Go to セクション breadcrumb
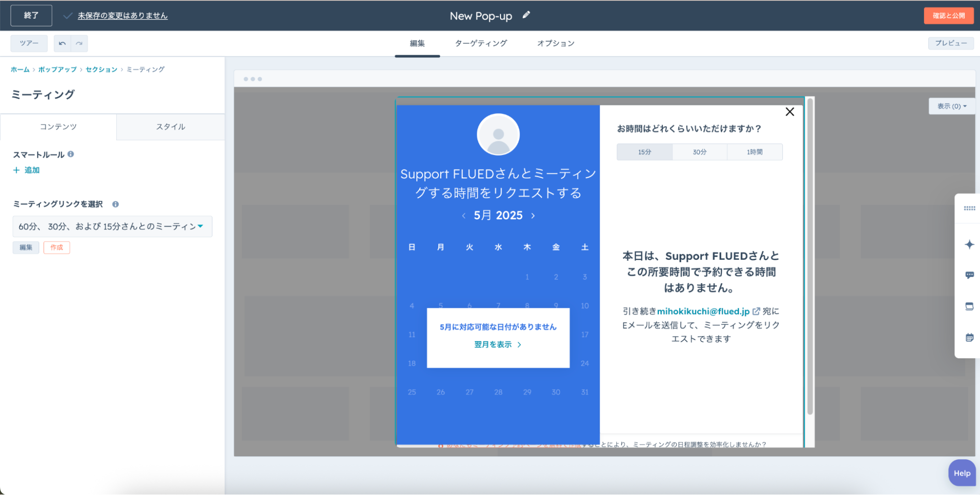This screenshot has height=495, width=980. pos(101,70)
